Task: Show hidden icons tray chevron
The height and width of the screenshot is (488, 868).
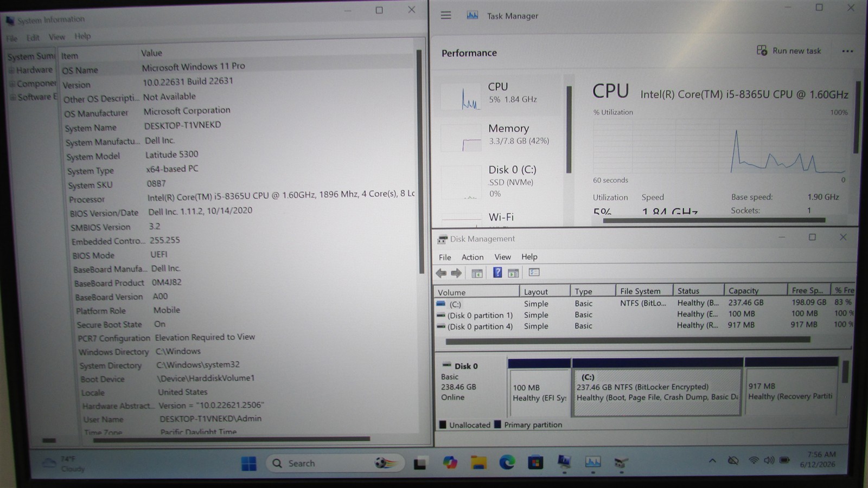Action: click(x=712, y=461)
